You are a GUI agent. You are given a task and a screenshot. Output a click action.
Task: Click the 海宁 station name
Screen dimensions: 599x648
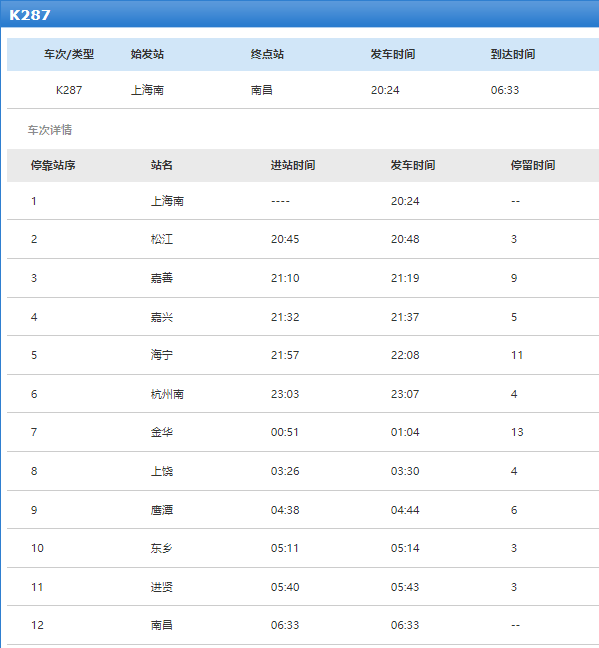click(x=162, y=355)
